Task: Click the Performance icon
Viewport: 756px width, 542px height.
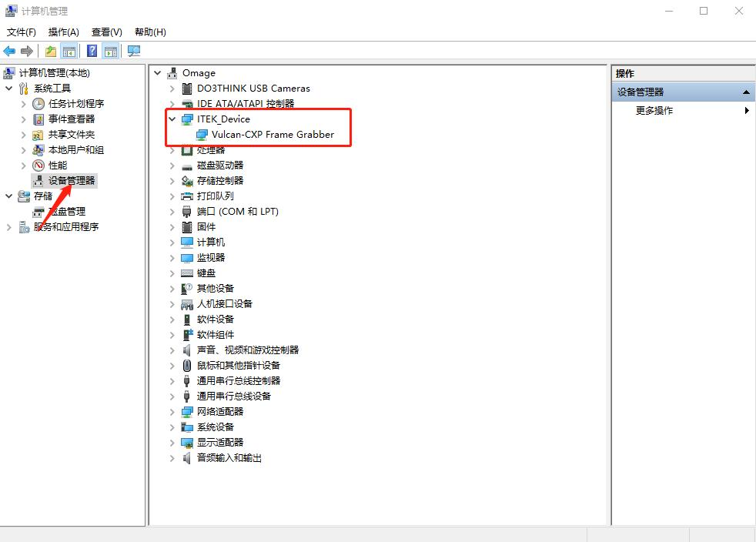Action: click(38, 166)
